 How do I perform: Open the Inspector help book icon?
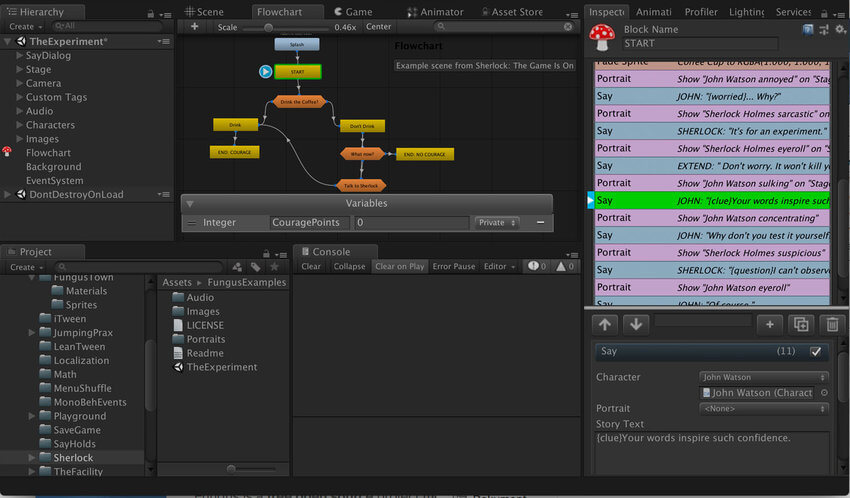click(x=808, y=30)
